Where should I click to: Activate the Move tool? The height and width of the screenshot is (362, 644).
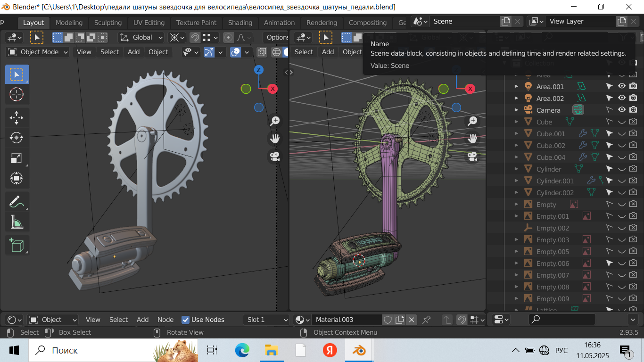point(17,117)
